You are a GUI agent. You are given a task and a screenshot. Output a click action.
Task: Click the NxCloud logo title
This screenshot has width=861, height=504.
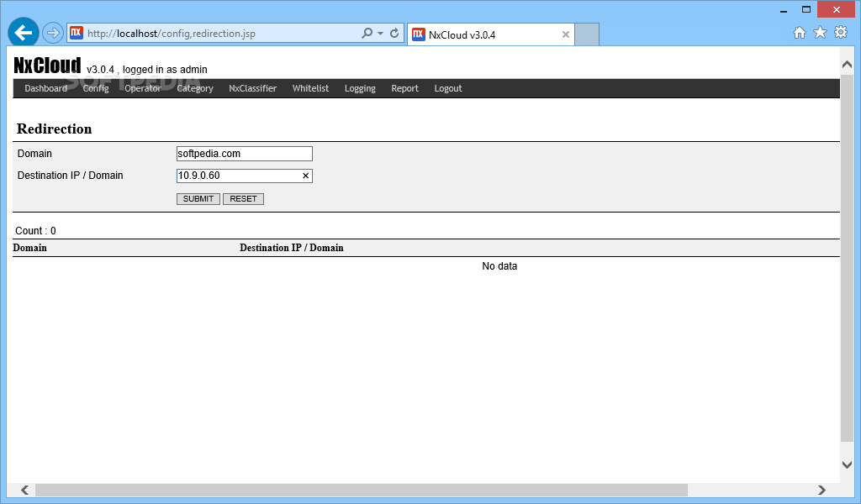click(x=47, y=66)
